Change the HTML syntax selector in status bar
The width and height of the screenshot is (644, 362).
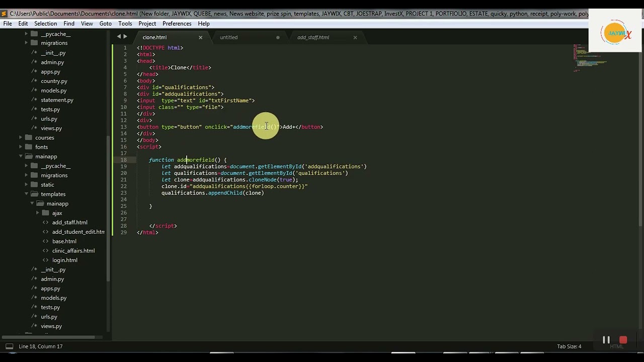(x=617, y=346)
